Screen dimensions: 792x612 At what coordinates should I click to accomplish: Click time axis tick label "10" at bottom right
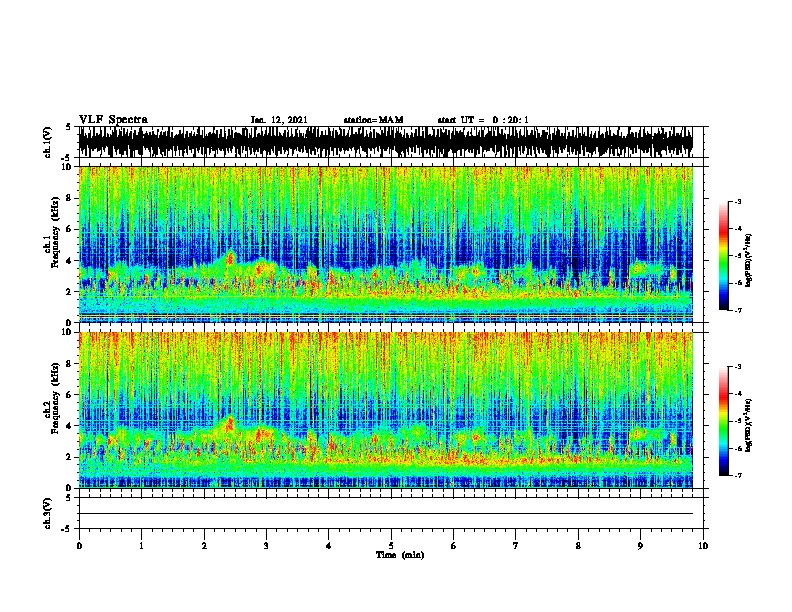pyautogui.click(x=703, y=545)
